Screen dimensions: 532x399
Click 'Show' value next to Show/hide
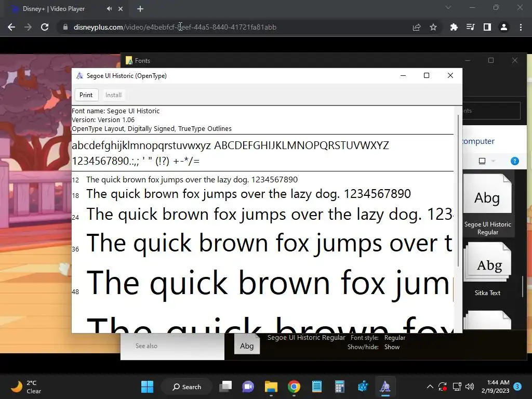pyautogui.click(x=392, y=347)
